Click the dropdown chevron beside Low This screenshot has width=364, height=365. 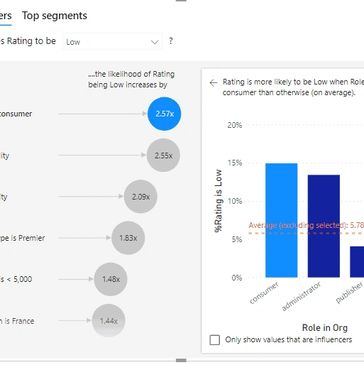pyautogui.click(x=154, y=42)
